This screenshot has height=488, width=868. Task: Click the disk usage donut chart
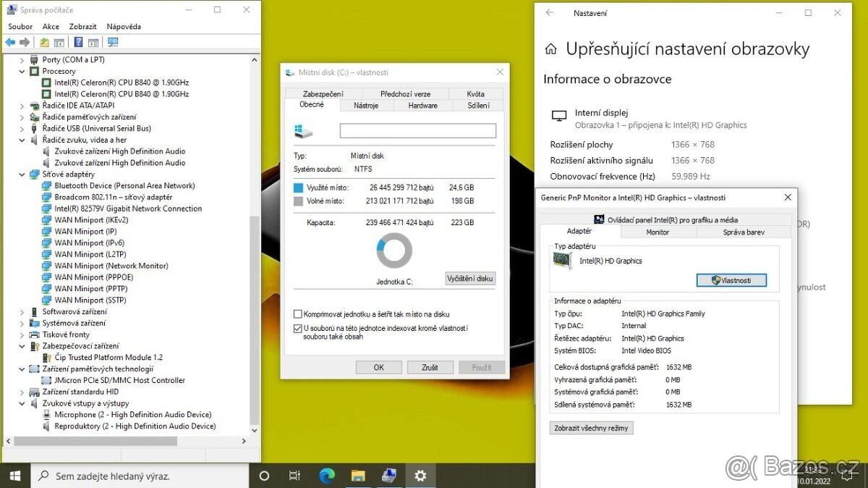point(393,251)
